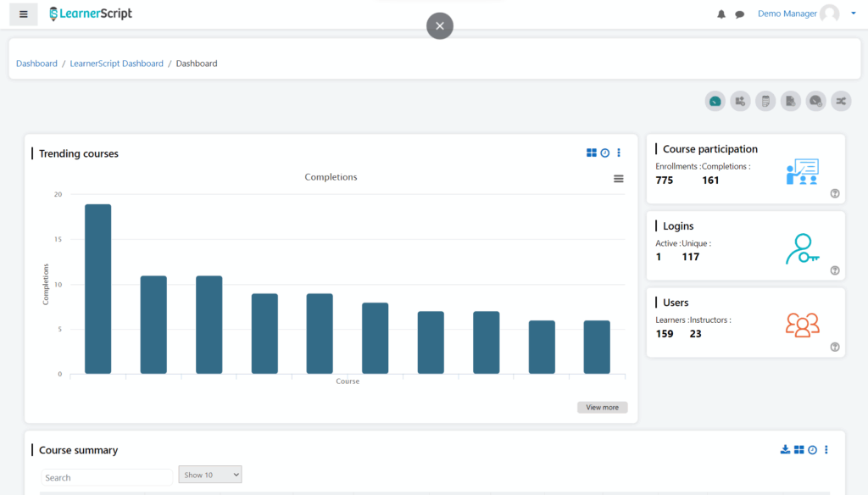
Task: Click the grid widget icon on Trending courses
Action: click(x=592, y=153)
